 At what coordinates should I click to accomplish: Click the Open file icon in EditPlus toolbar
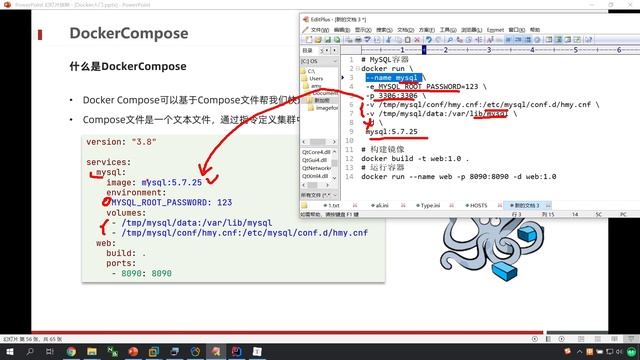[318, 40]
